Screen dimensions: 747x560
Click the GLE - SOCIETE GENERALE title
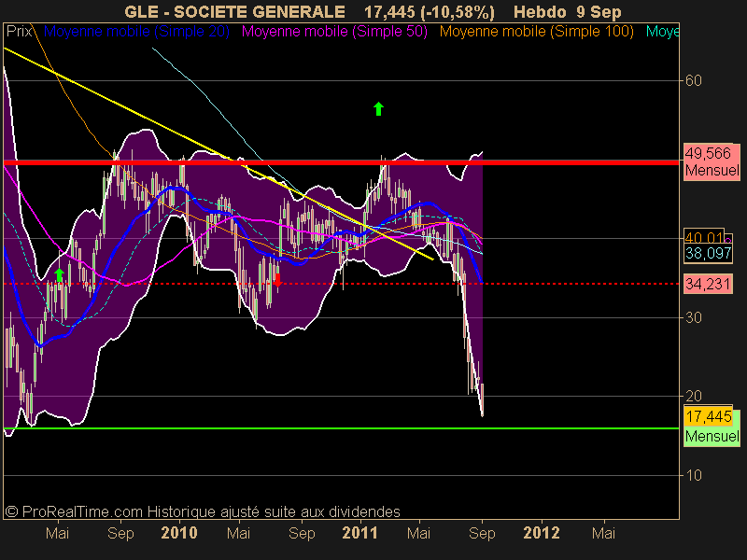(x=235, y=11)
